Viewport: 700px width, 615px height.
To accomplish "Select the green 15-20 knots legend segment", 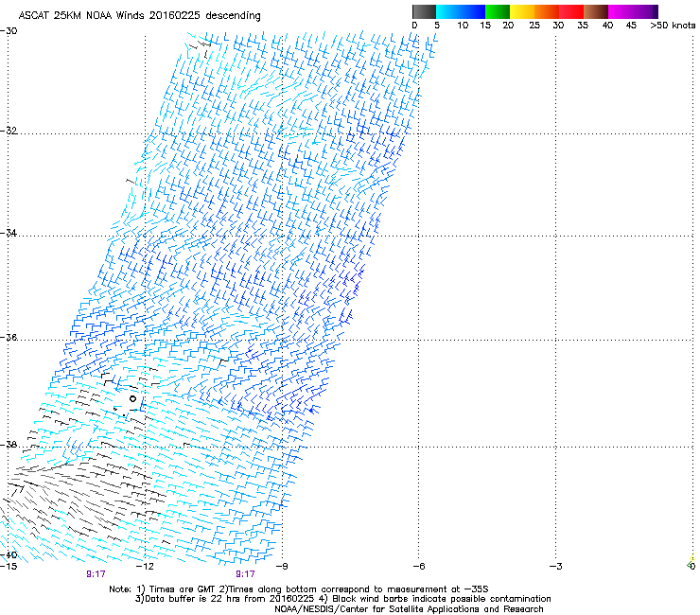I will (498, 11).
